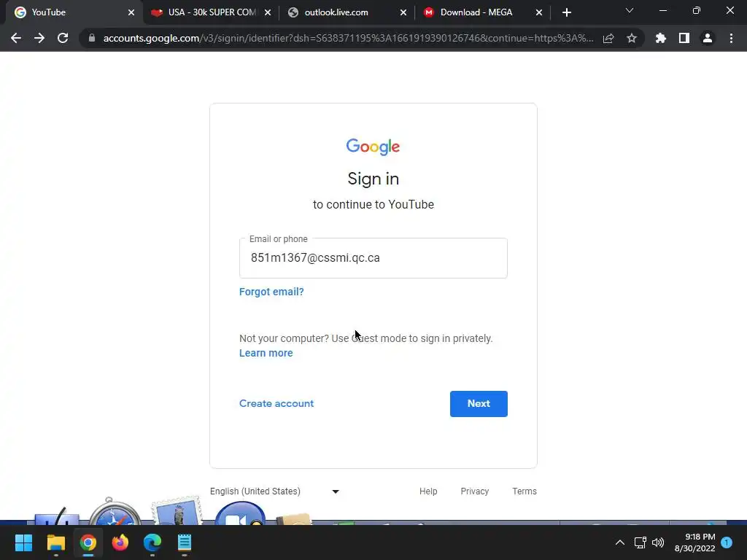Share this page using share icon
This screenshot has width=747, height=560.
(x=608, y=38)
